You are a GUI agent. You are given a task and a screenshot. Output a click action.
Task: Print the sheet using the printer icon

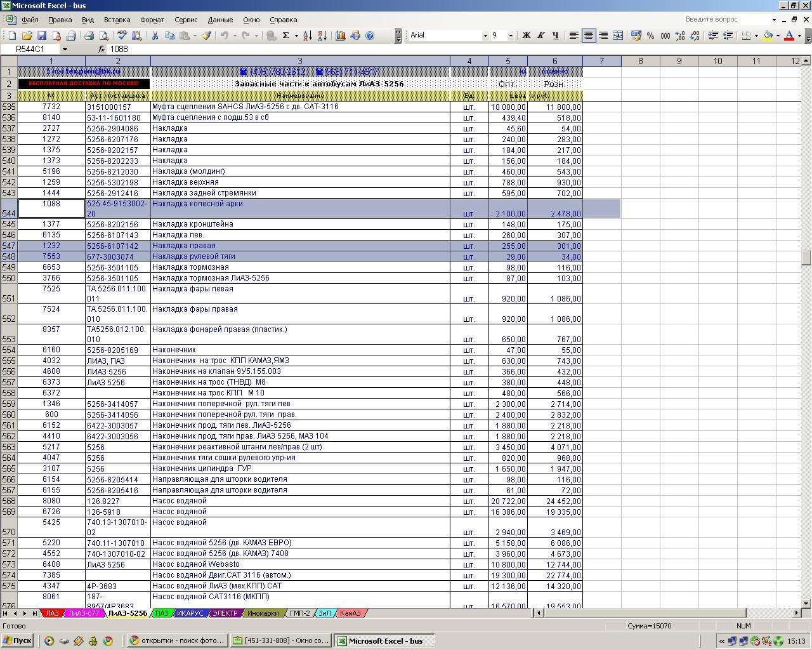pos(89,36)
